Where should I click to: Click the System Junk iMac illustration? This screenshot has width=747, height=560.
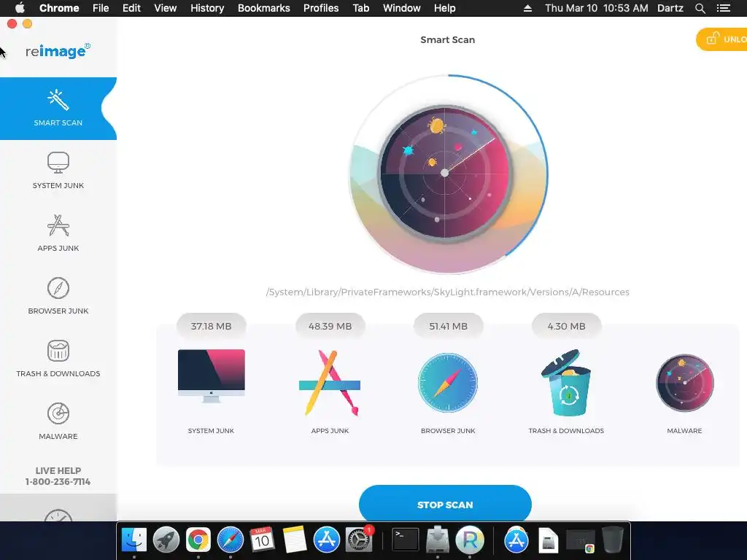[211, 376]
